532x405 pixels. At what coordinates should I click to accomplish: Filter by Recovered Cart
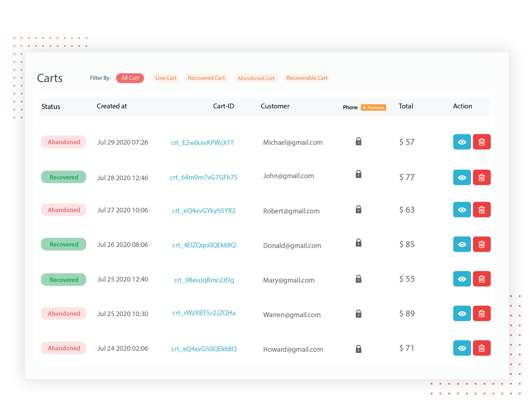coord(206,78)
